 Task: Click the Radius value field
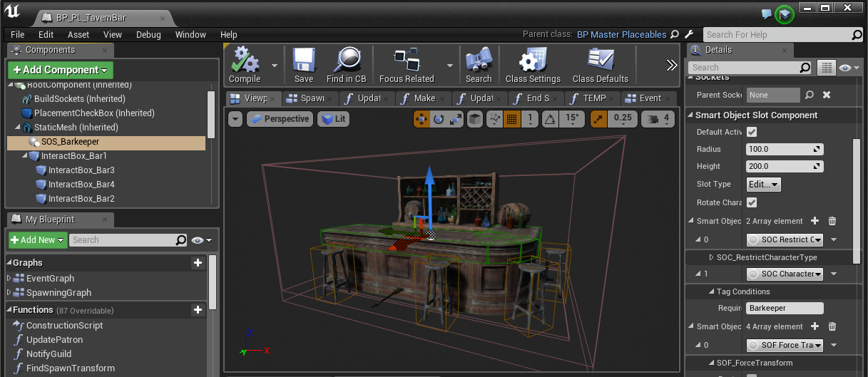click(x=777, y=150)
